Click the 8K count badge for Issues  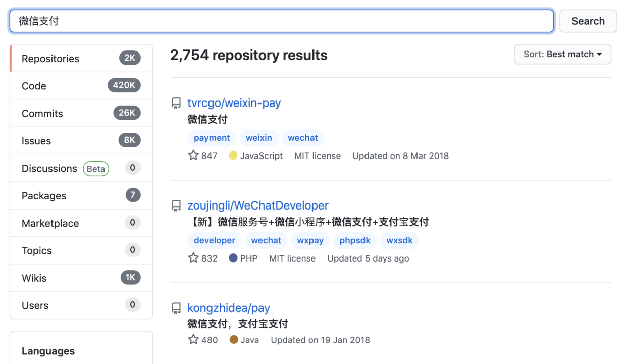(130, 140)
